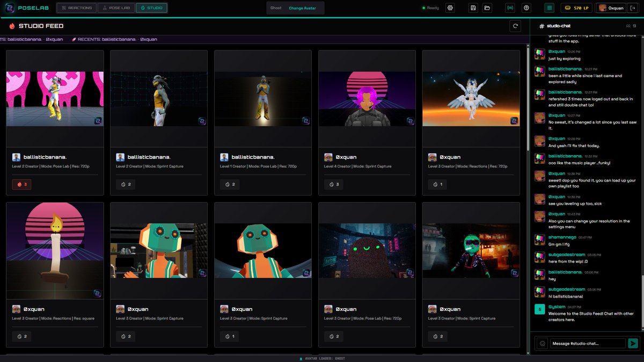Viewport: 644px width, 362px height.
Task: Open the yellow-top masked figure profile thumbnail
Action: coord(159,99)
